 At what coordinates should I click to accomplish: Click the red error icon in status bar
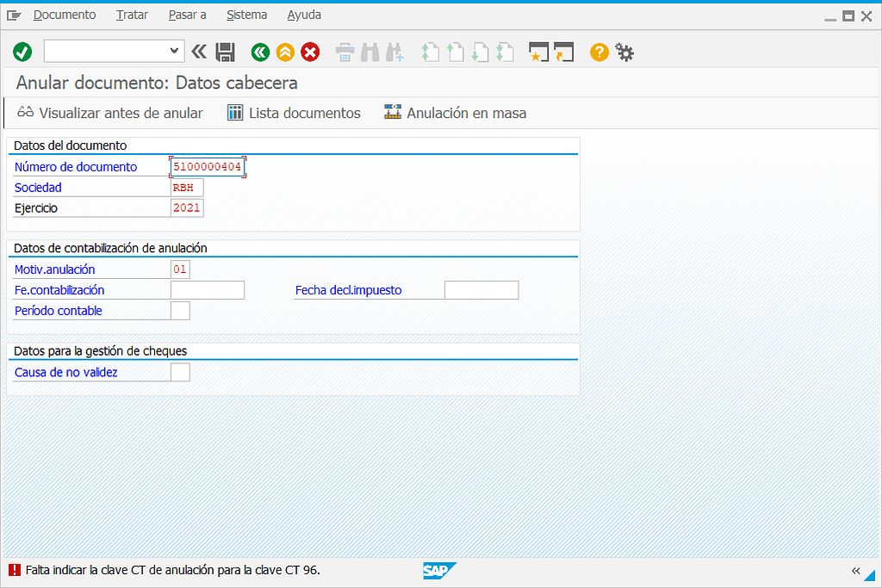point(14,570)
